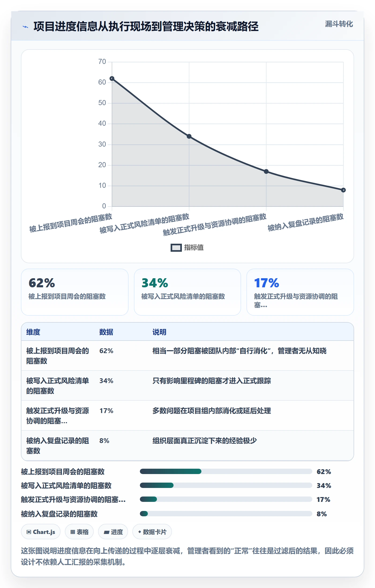
Task: Click the 62% progress bar
Action: 226,471
